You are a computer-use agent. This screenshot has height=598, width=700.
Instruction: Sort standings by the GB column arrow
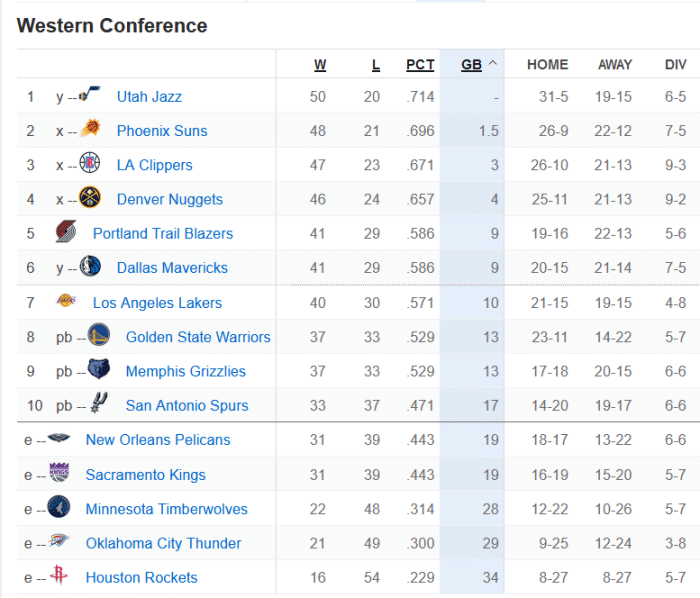click(492, 65)
